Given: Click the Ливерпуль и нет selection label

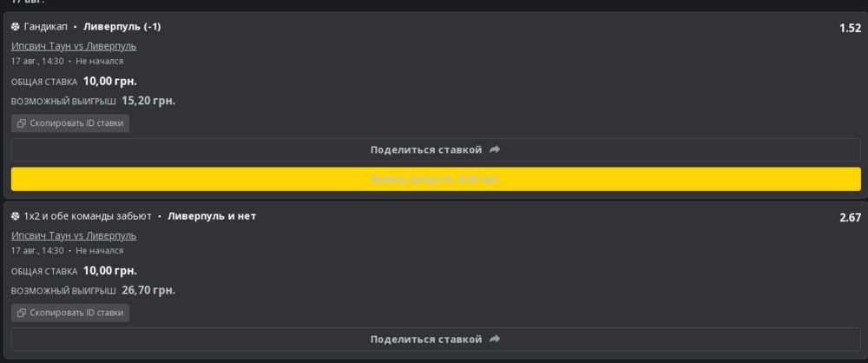Looking at the screenshot, I should [212, 216].
